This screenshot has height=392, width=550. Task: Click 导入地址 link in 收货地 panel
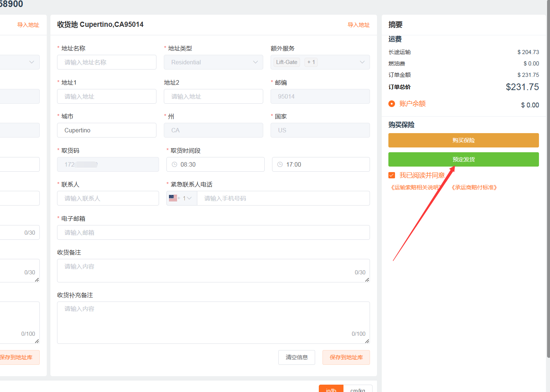359,25
